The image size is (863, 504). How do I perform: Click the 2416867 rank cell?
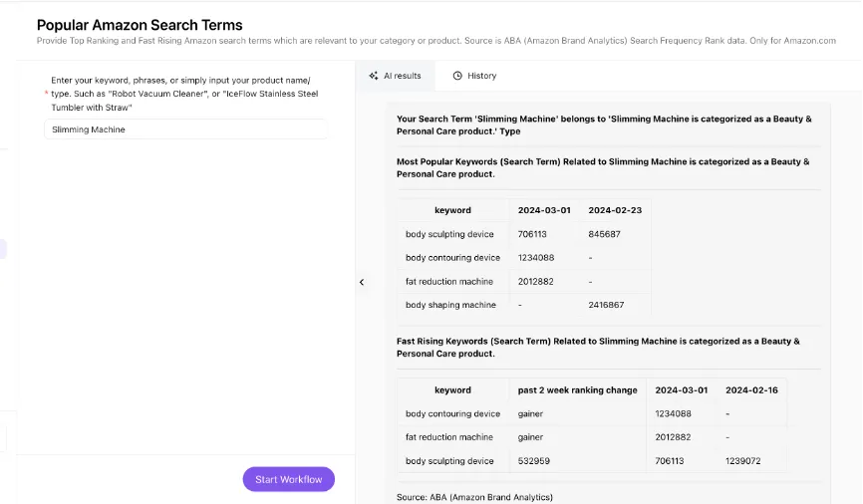pos(606,305)
